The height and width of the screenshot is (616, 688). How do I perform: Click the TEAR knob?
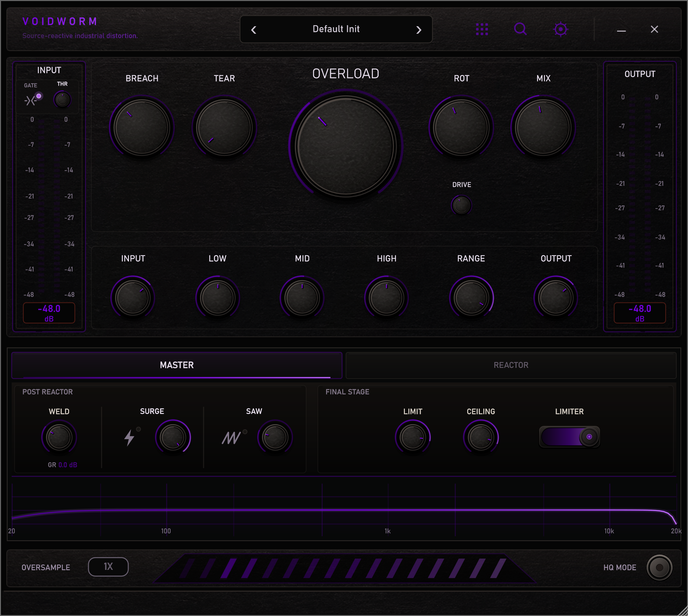224,127
